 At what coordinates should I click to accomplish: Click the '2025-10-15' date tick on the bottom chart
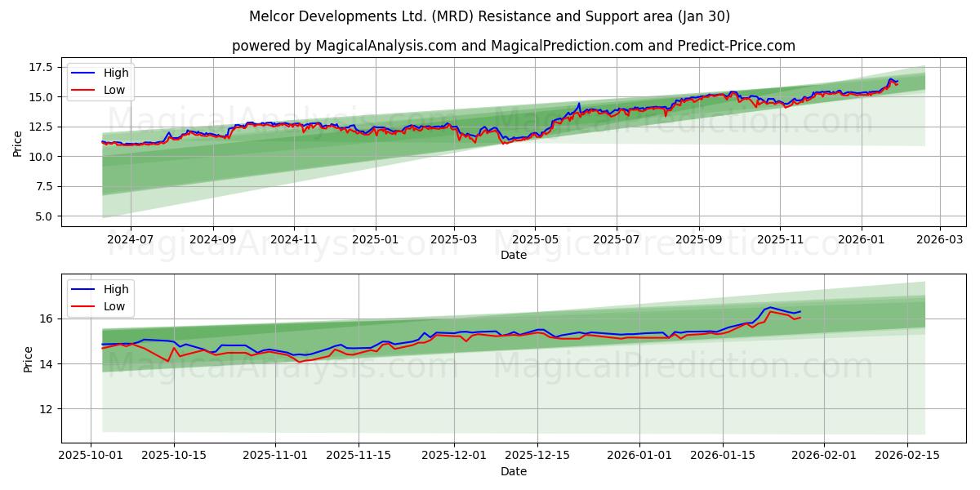(x=174, y=457)
